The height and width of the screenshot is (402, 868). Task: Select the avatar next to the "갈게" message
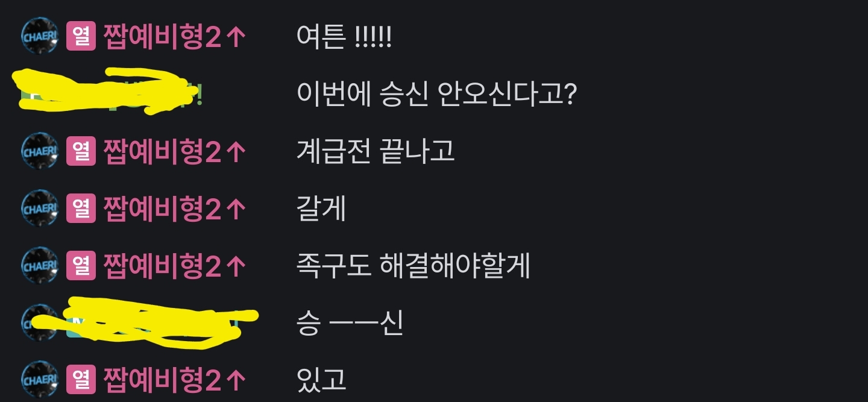40,208
